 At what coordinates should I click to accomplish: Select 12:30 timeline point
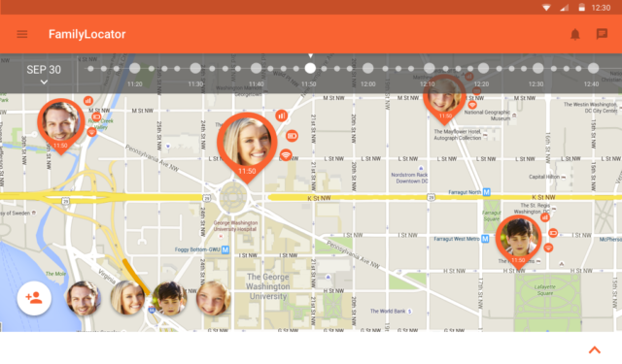537,68
